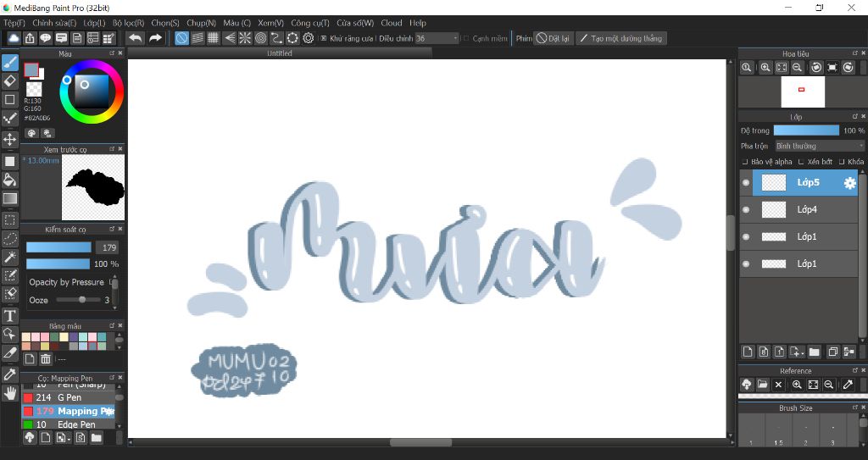Image resolution: width=868 pixels, height=460 pixels.
Task: Enable the parallel lines snap
Action: tap(198, 38)
